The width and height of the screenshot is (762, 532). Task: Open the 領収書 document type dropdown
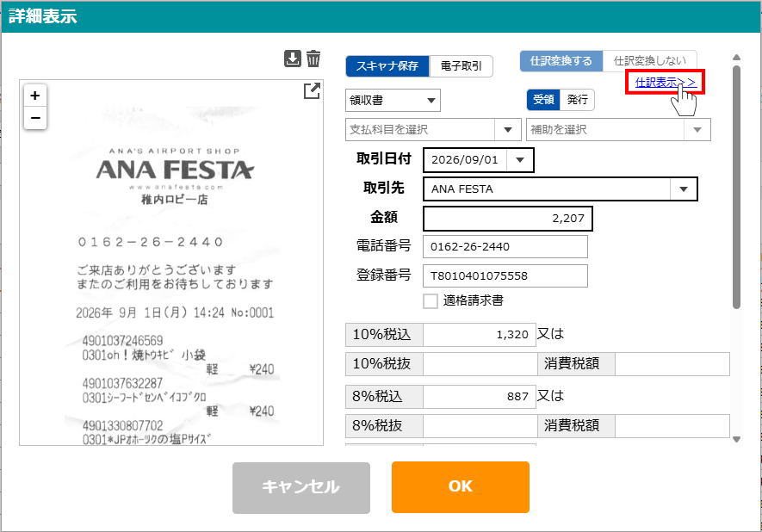point(393,101)
